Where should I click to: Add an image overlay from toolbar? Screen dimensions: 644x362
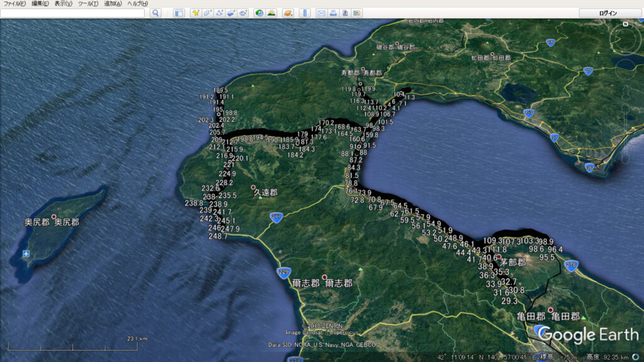(231, 13)
